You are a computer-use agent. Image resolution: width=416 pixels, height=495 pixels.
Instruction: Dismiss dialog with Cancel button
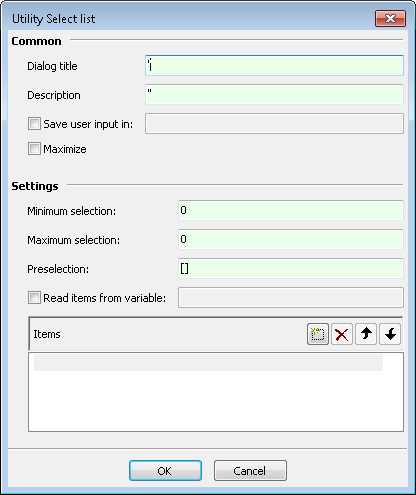[250, 471]
